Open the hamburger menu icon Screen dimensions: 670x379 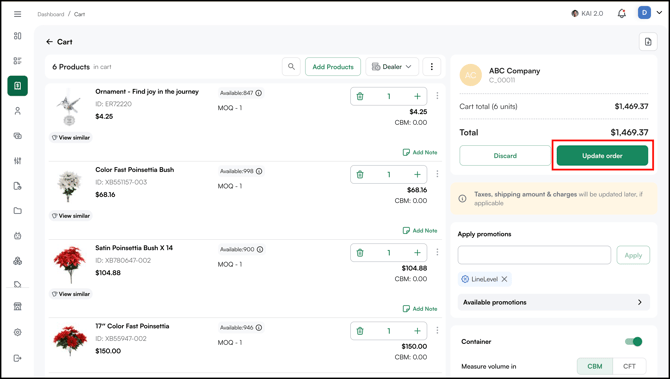click(x=18, y=14)
